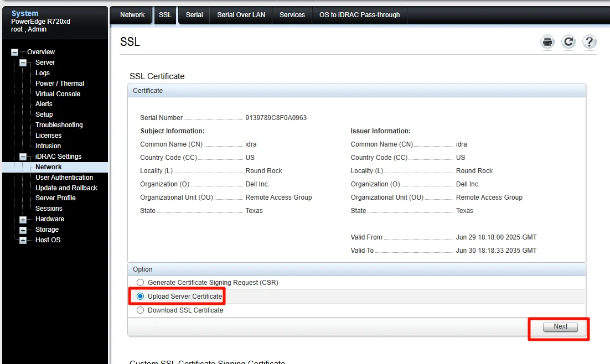Screen dimensions: 610x364
Task: Open Update and Rollback page
Action: tap(66, 188)
